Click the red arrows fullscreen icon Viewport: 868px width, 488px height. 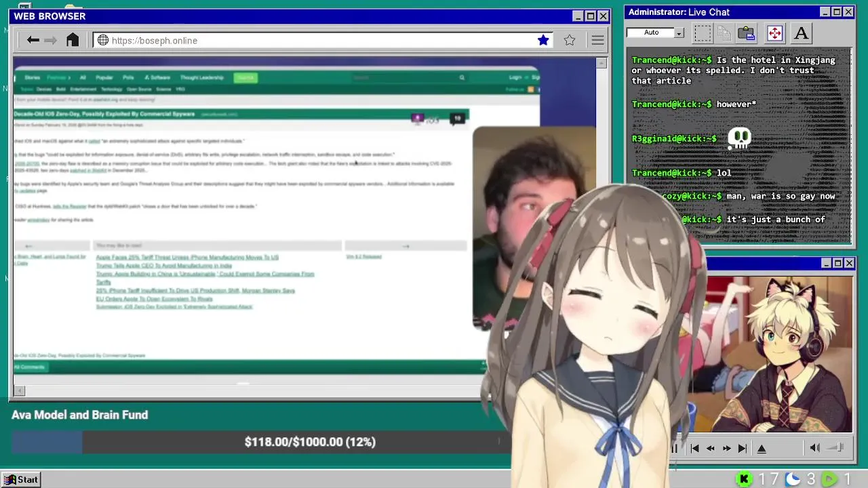(774, 33)
